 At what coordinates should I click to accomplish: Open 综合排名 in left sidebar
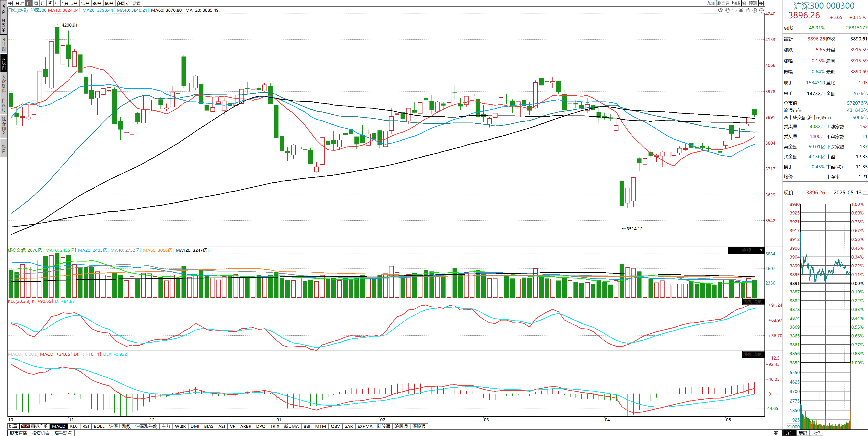click(4, 126)
